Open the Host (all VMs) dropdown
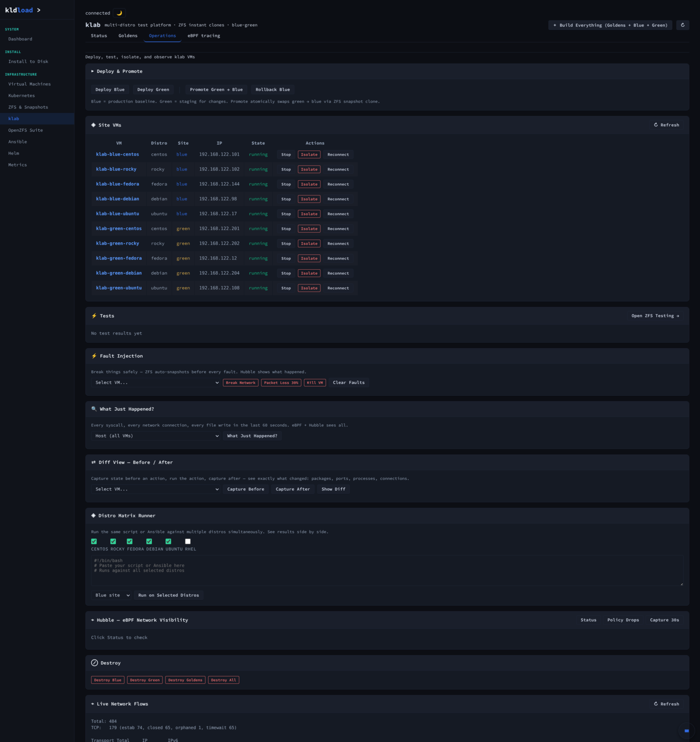This screenshot has width=700, height=742. [156, 436]
